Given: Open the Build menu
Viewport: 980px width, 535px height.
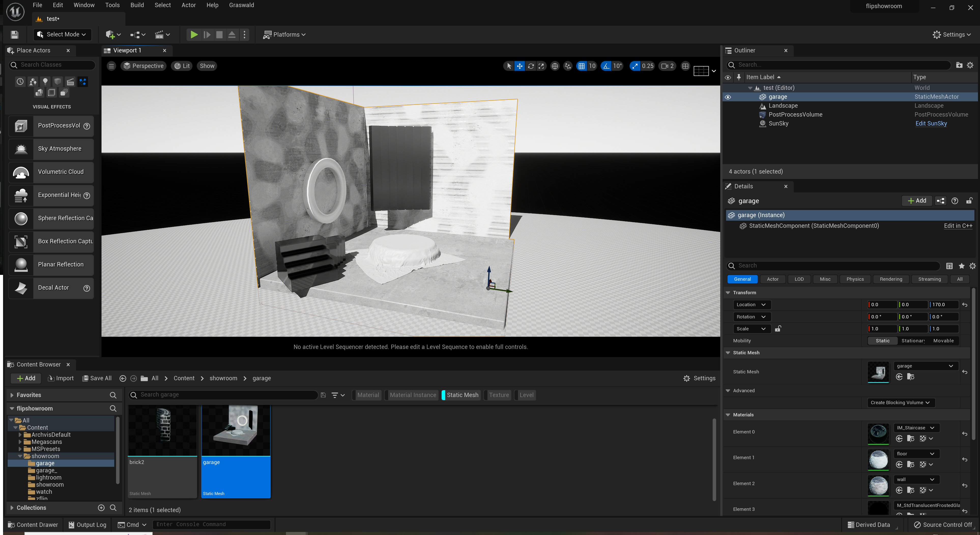Looking at the screenshot, I should 137,5.
